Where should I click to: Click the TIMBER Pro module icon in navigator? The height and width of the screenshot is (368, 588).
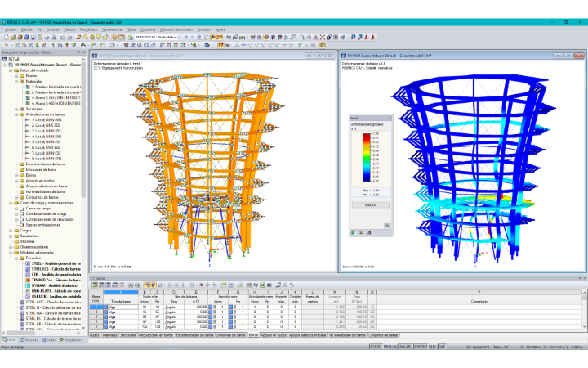click(x=28, y=280)
